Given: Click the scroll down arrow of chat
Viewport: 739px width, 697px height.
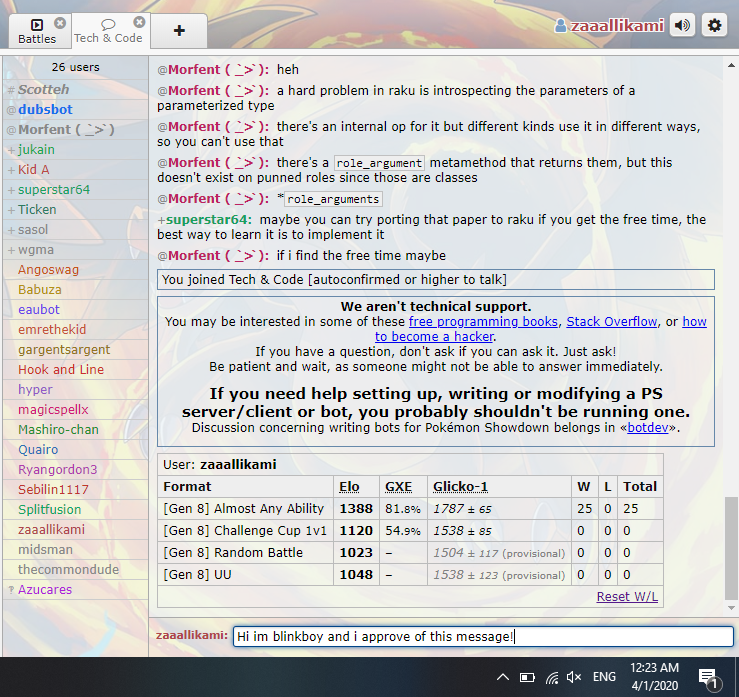Looking at the screenshot, I should click(731, 608).
